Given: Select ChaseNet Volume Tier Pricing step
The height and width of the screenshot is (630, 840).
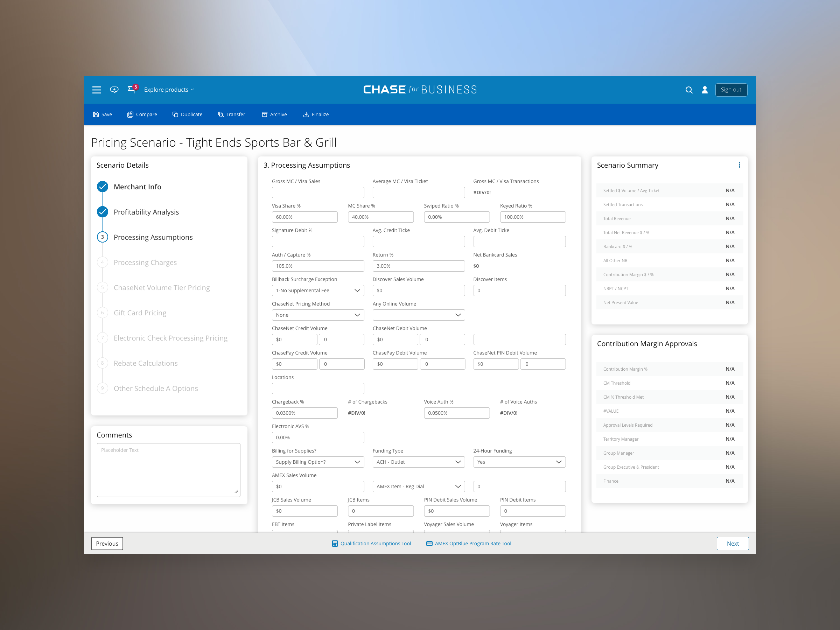Looking at the screenshot, I should coord(161,287).
